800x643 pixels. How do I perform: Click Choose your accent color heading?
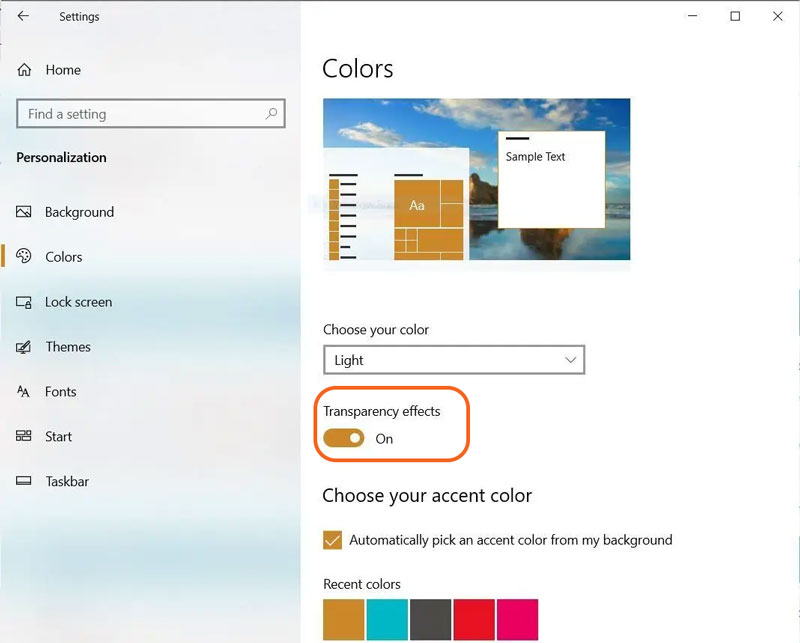point(427,496)
